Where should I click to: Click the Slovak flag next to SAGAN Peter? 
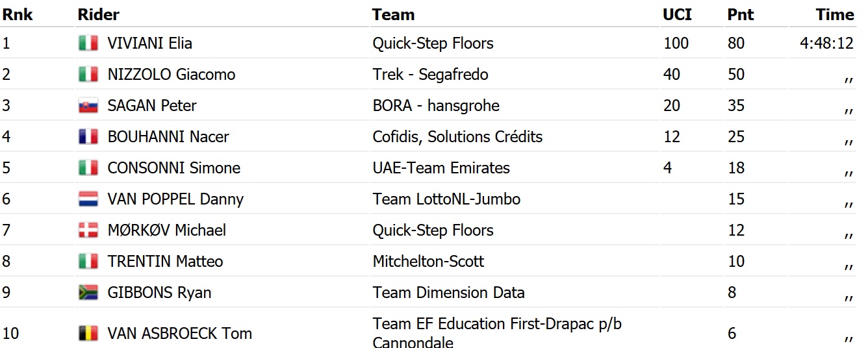(88, 106)
